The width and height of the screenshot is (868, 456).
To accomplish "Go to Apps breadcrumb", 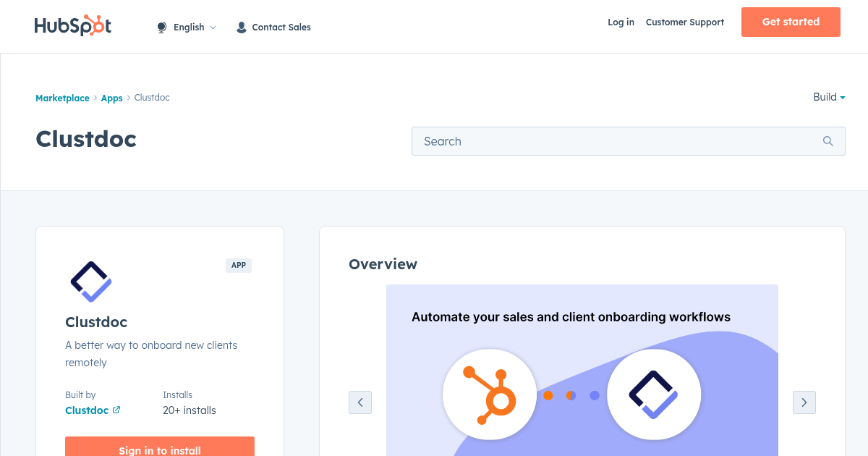I will pyautogui.click(x=111, y=98).
